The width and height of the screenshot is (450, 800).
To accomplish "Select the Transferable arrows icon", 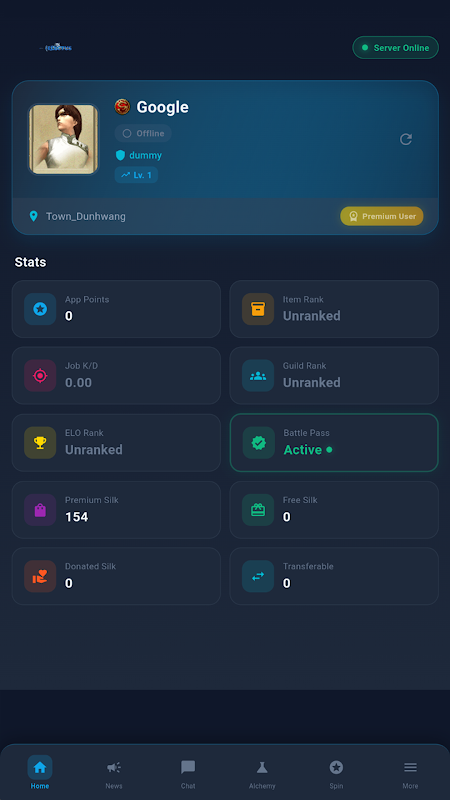I will (258, 576).
